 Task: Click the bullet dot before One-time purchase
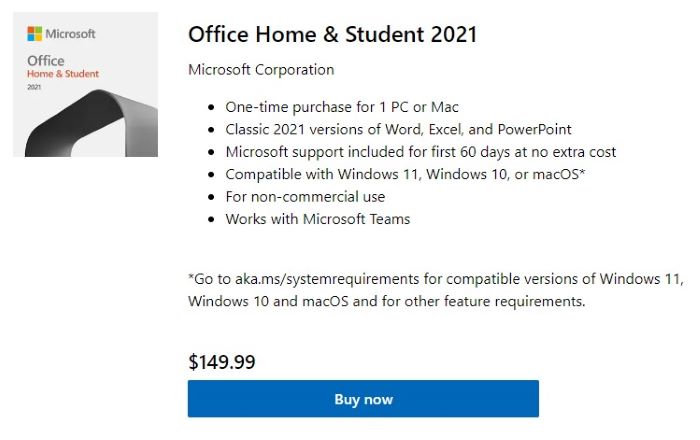(x=211, y=107)
